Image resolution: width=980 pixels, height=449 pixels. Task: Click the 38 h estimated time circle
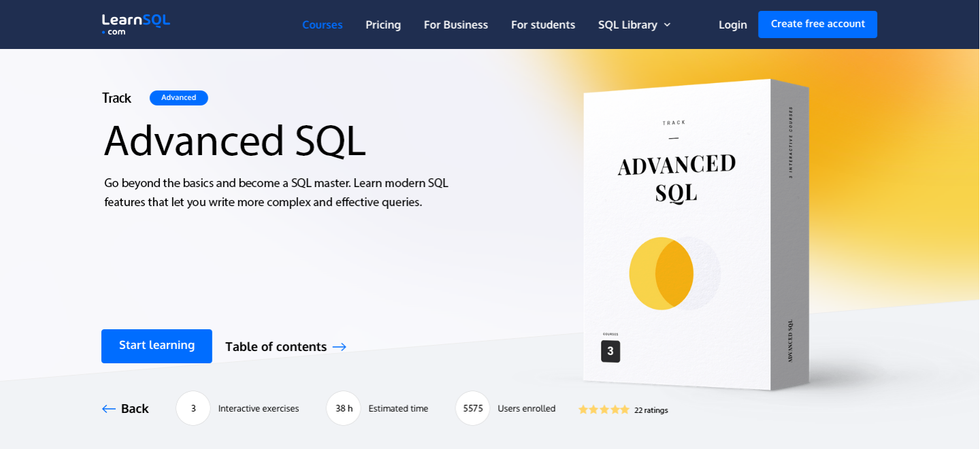point(344,408)
